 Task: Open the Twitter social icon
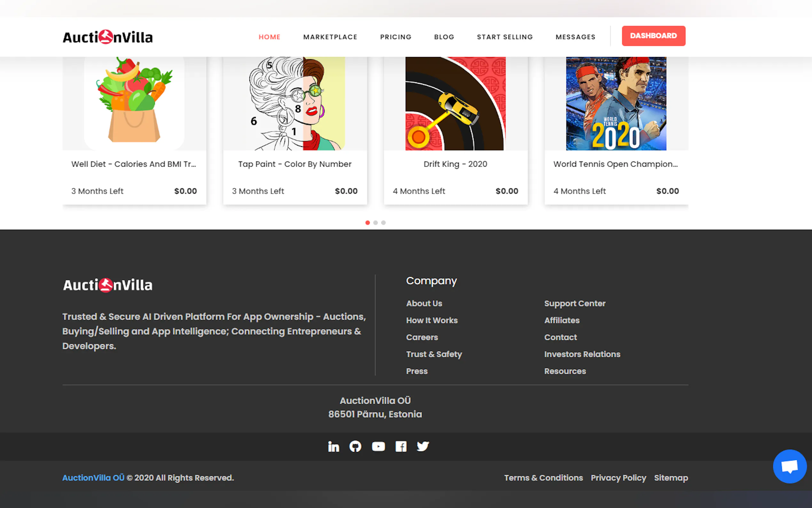point(423,447)
